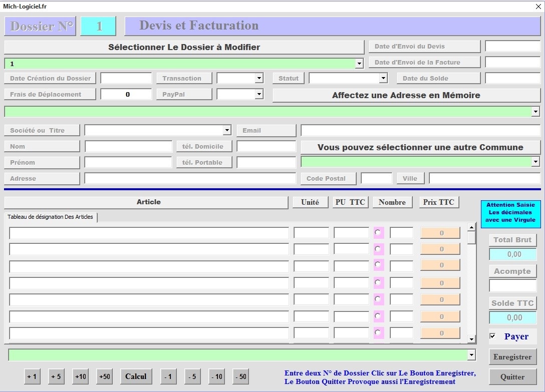The width and height of the screenshot is (545, 392).
Task: Select the second article row radio button
Action: click(378, 248)
